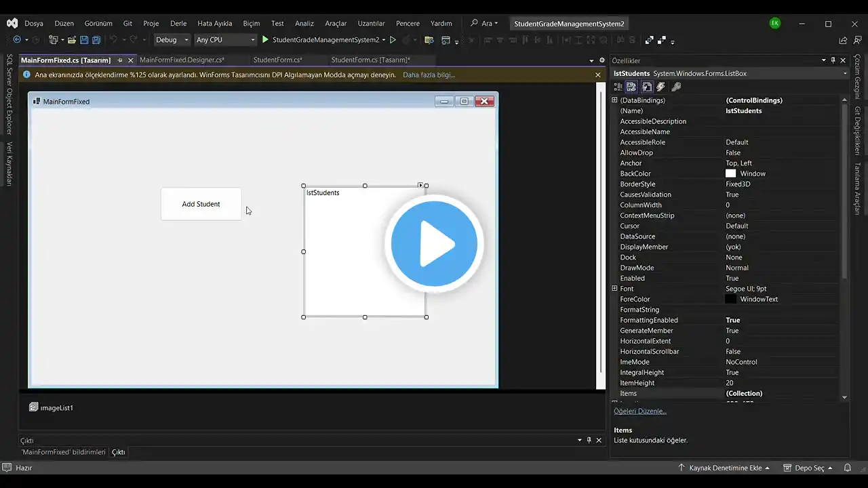Switch Properties panel to Categorized view
Viewport: 868px width, 488px height.
(x=618, y=87)
